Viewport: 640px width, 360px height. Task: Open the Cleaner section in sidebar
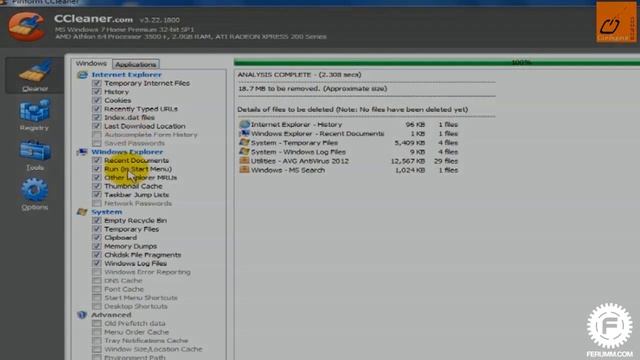point(35,76)
